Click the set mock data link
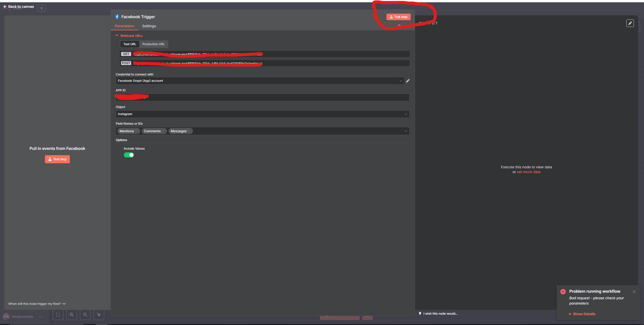This screenshot has height=325, width=644. [x=528, y=172]
